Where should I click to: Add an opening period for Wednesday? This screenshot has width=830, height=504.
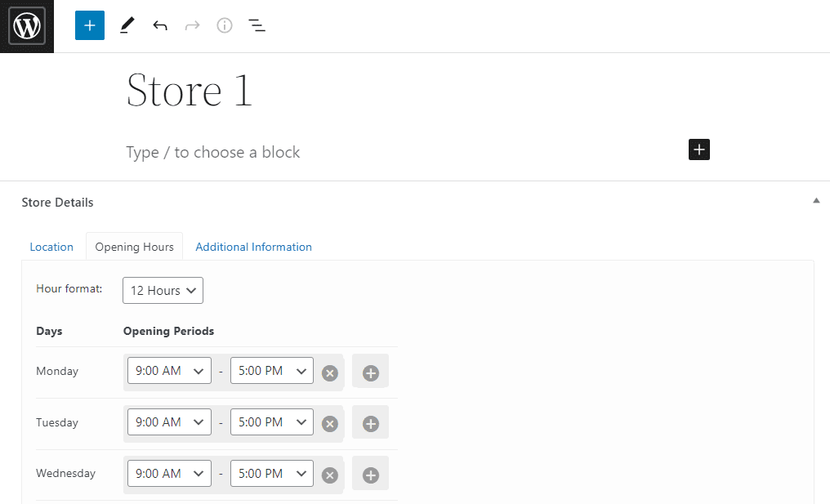[x=370, y=475]
